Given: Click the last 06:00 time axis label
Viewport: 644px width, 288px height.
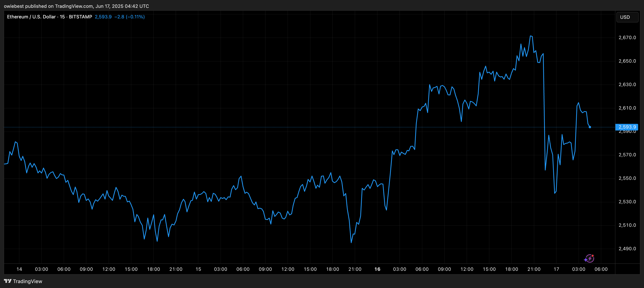Looking at the screenshot, I should point(601,269).
